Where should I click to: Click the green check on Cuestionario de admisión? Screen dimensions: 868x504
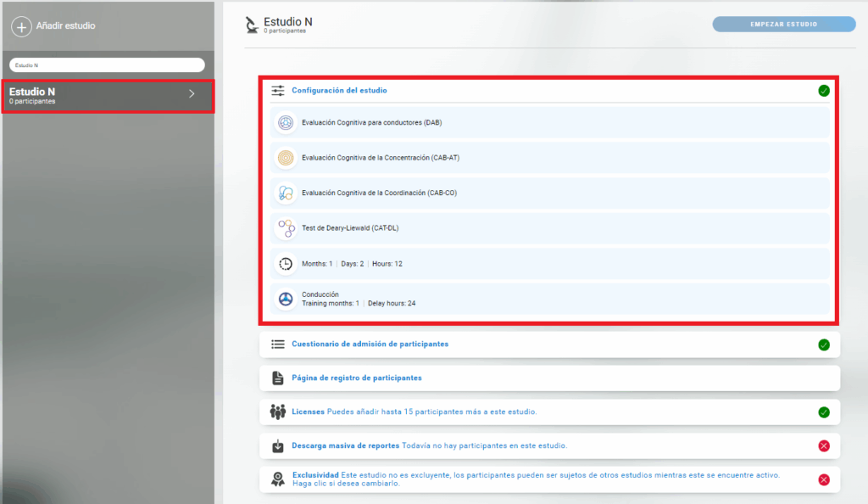pyautogui.click(x=824, y=344)
